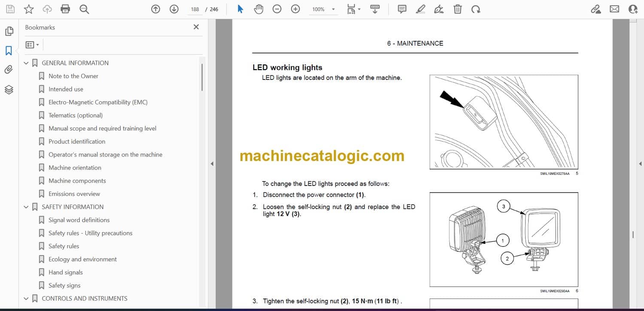Click the print icon in toolbar
The image size is (644, 311).
[65, 9]
